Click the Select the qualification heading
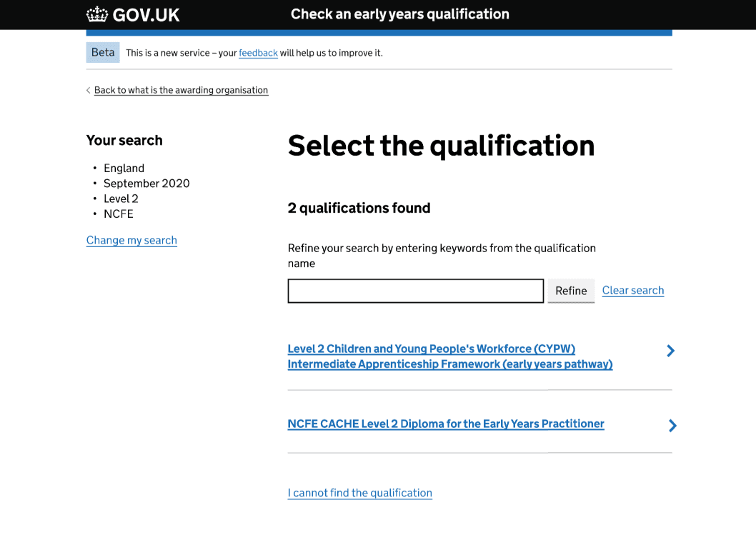Image resolution: width=756 pixels, height=555 pixels. (x=441, y=146)
